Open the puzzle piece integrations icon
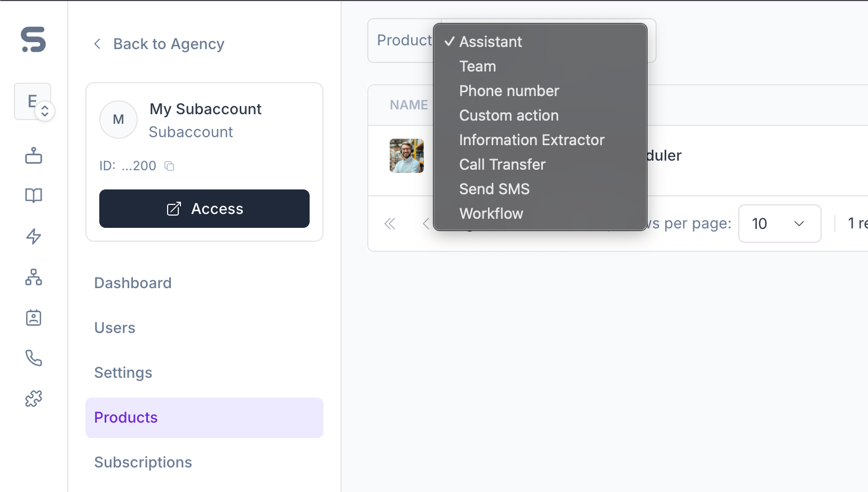The image size is (868, 492). pos(34,399)
